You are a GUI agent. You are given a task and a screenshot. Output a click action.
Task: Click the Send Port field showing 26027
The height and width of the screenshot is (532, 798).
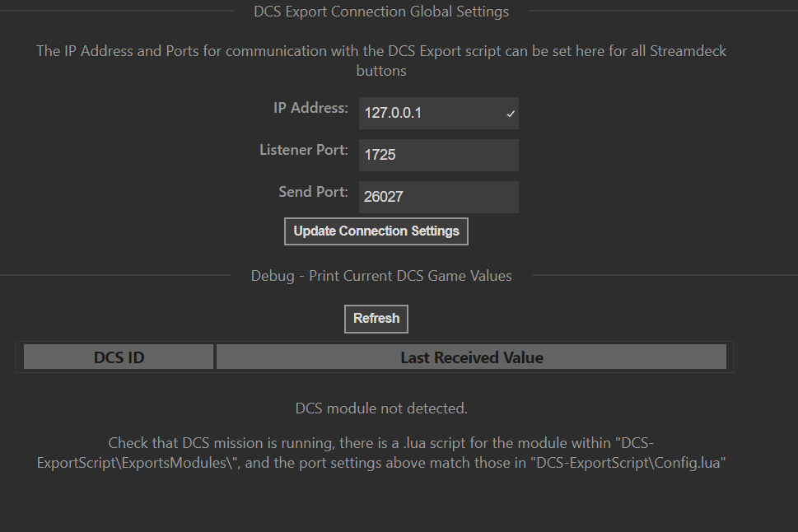[x=439, y=197]
